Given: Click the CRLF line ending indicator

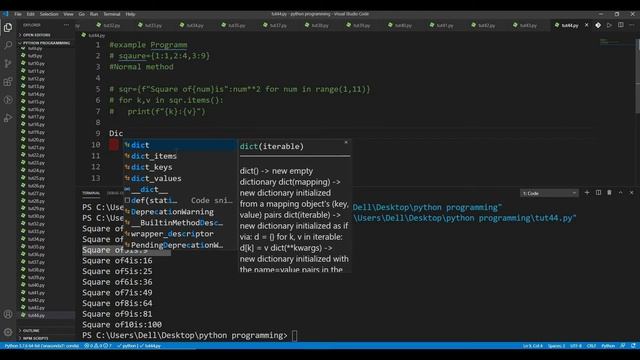Looking at the screenshot, I should click(591, 346).
